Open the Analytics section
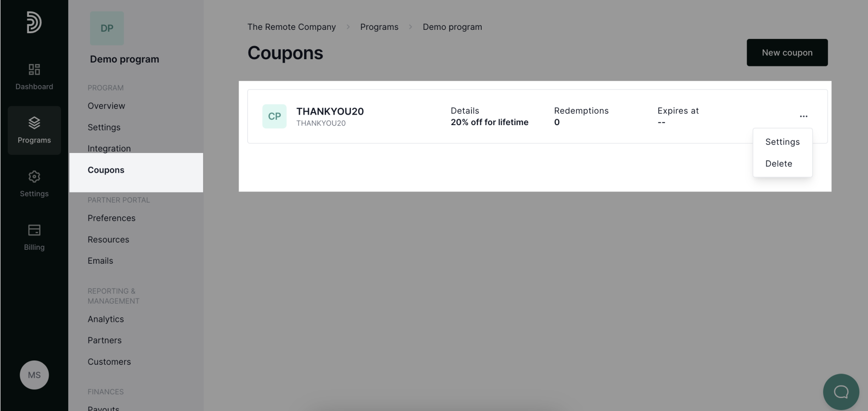 [105, 319]
